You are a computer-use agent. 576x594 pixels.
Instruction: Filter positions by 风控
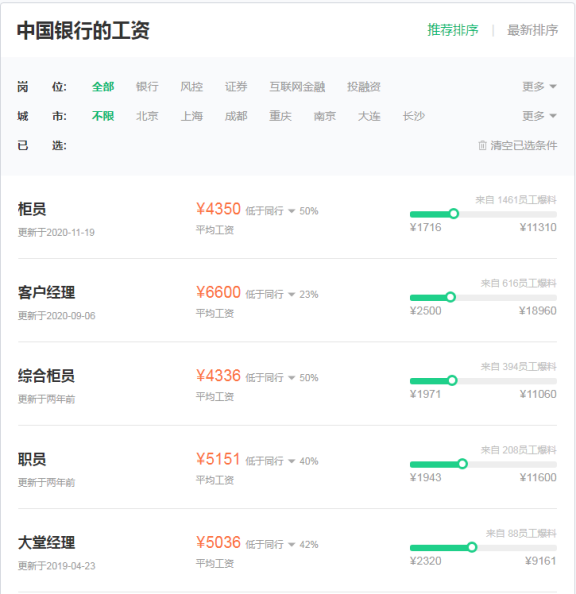[191, 87]
